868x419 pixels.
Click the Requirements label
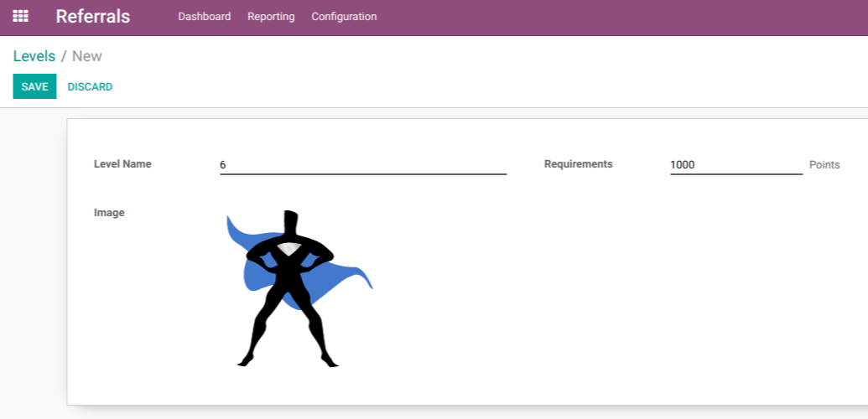579,164
